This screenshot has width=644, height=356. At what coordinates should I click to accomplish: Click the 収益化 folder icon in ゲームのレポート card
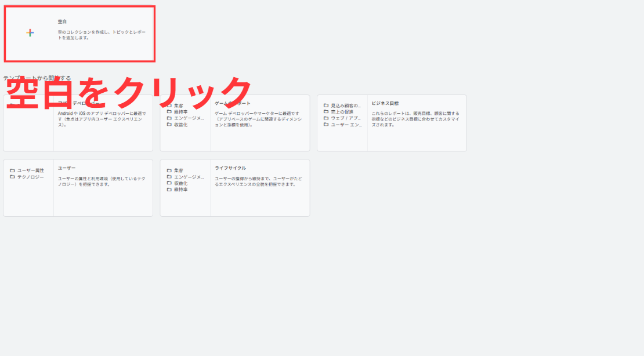click(169, 125)
